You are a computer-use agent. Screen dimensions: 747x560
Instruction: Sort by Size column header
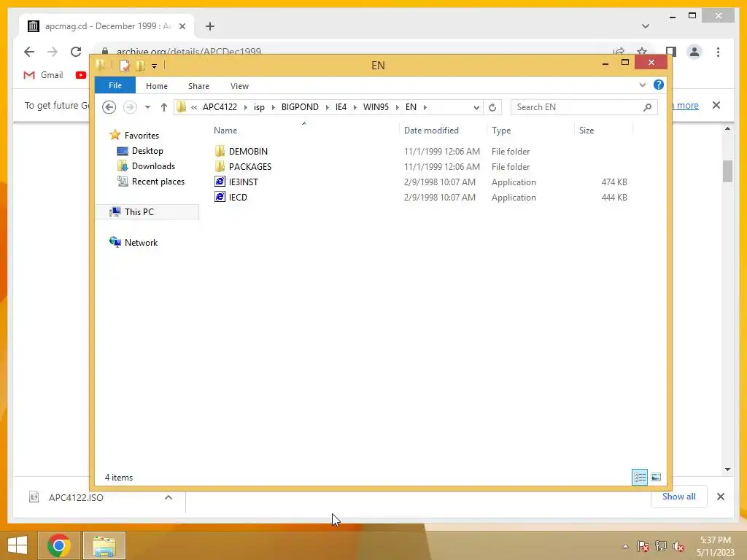pos(603,131)
